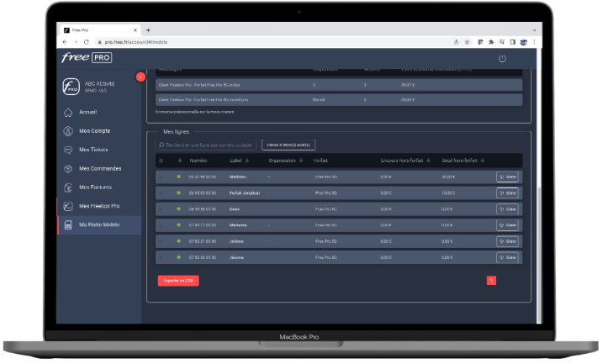Click the power logout icon
This screenshot has width=603, height=364.
502,59
